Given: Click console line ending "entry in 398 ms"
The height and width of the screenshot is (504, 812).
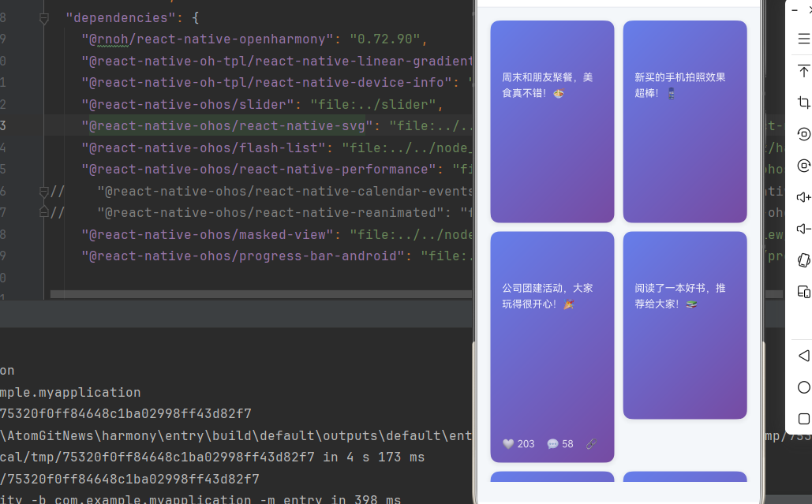Looking at the screenshot, I should [200, 498].
